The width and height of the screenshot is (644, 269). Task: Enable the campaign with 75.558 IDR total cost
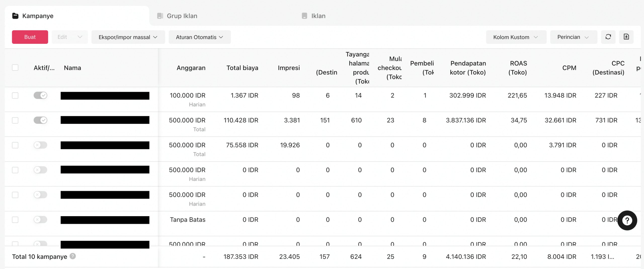point(40,145)
